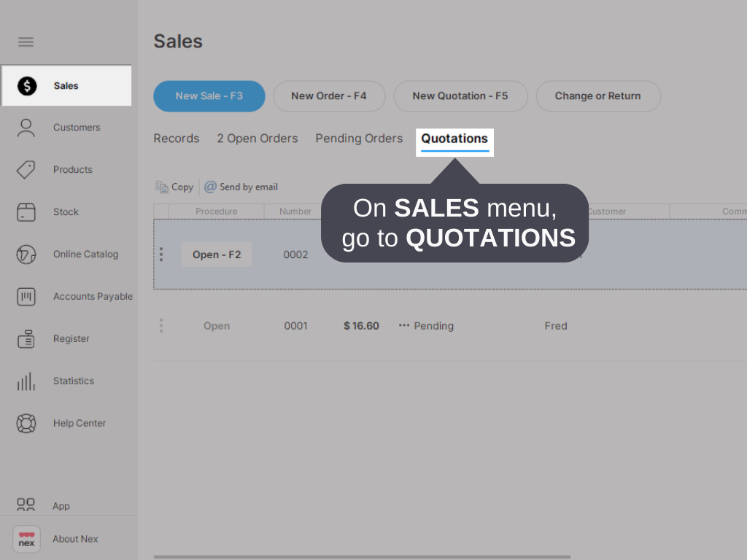Click the horizontal scrollbar at the bottom
Image resolution: width=747 pixels, height=560 pixels.
(x=363, y=556)
